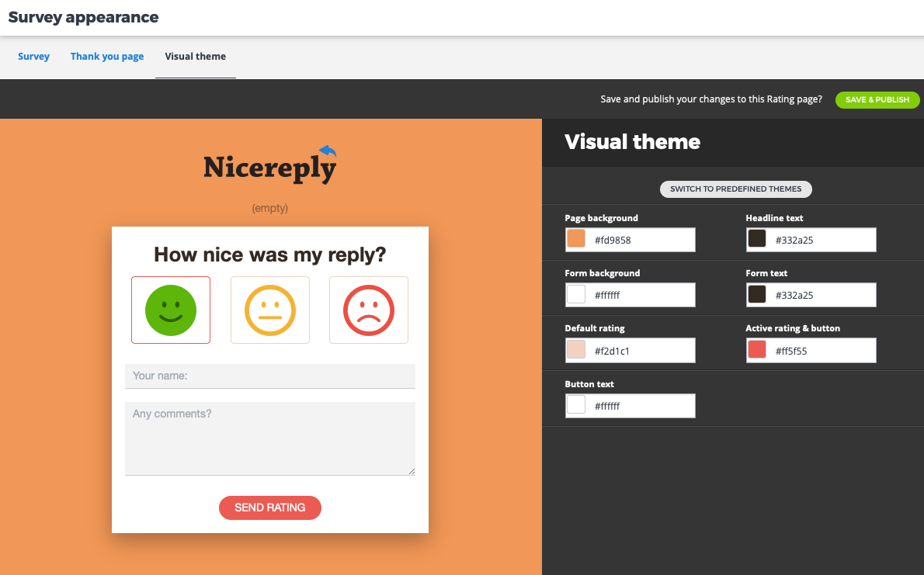The width and height of the screenshot is (924, 575).
Task: Select the green happy smiley rating
Action: pyautogui.click(x=171, y=310)
